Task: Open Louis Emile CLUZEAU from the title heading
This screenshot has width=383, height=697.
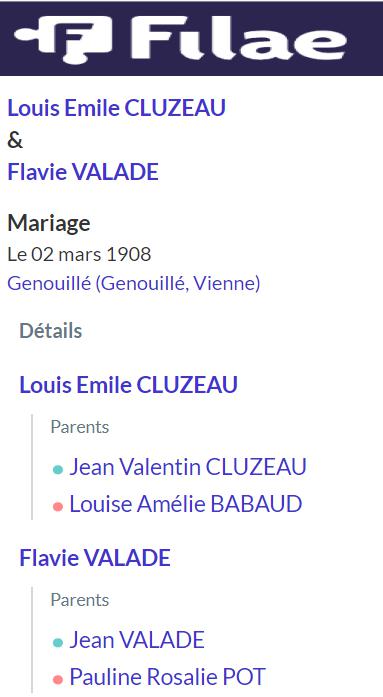Action: [x=116, y=108]
